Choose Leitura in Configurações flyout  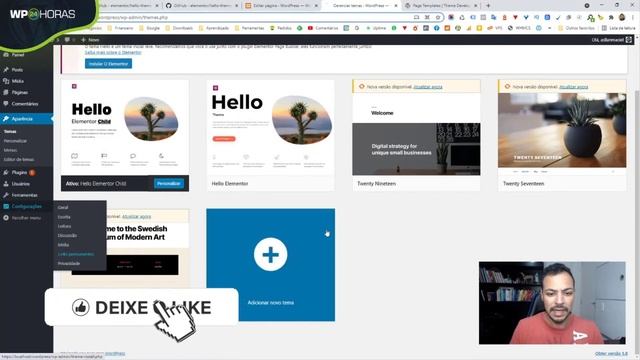[64, 226]
